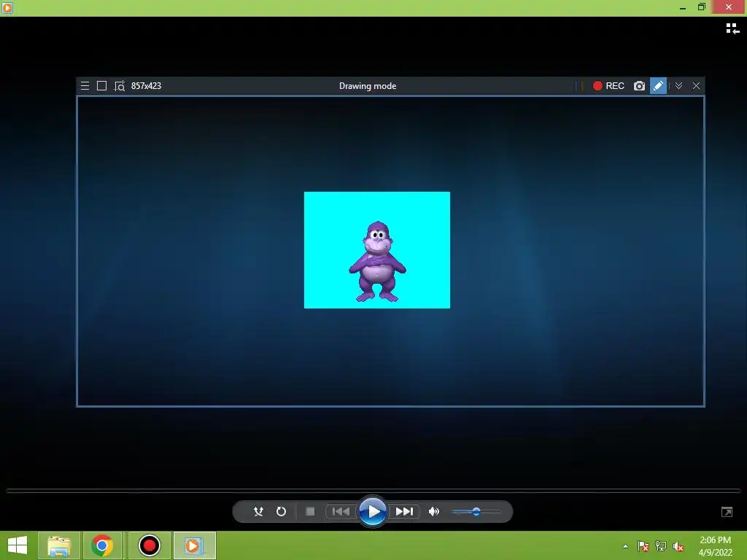Collapse the recorder bar with double chevron
Image resolution: width=747 pixels, height=560 pixels.
click(x=679, y=86)
